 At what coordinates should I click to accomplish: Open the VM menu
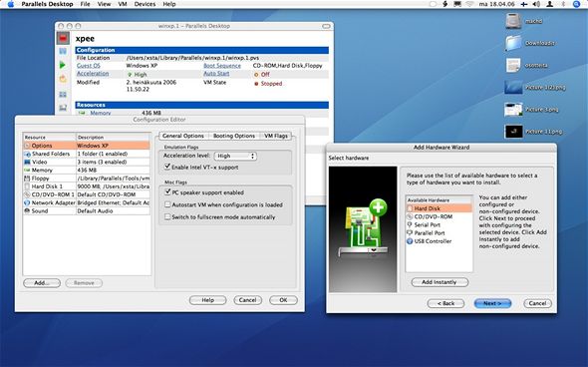click(x=123, y=4)
